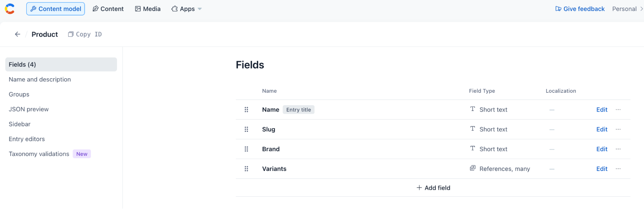Grab the drag handle for Slug field

246,129
